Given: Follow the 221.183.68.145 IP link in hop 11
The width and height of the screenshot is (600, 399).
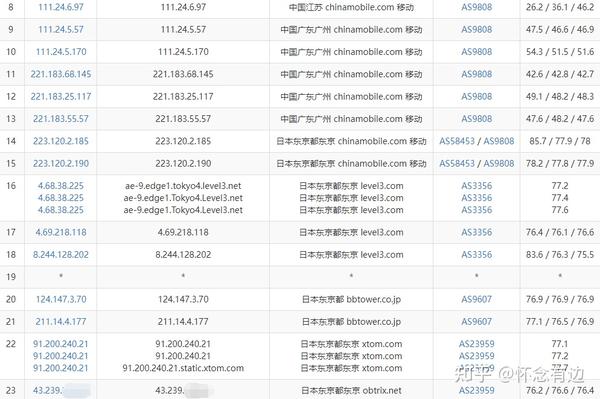Looking at the screenshot, I should point(61,74).
